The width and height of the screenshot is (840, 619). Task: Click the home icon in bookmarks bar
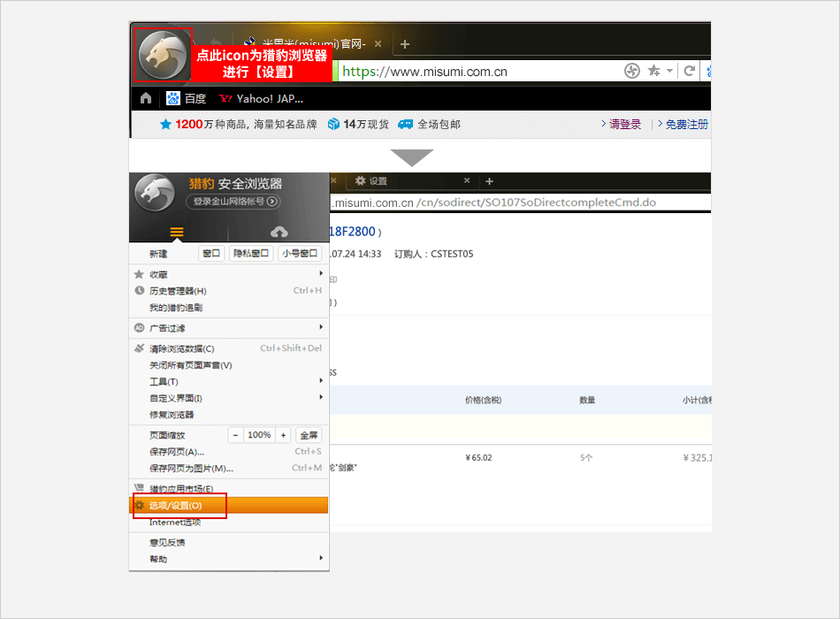(146, 98)
